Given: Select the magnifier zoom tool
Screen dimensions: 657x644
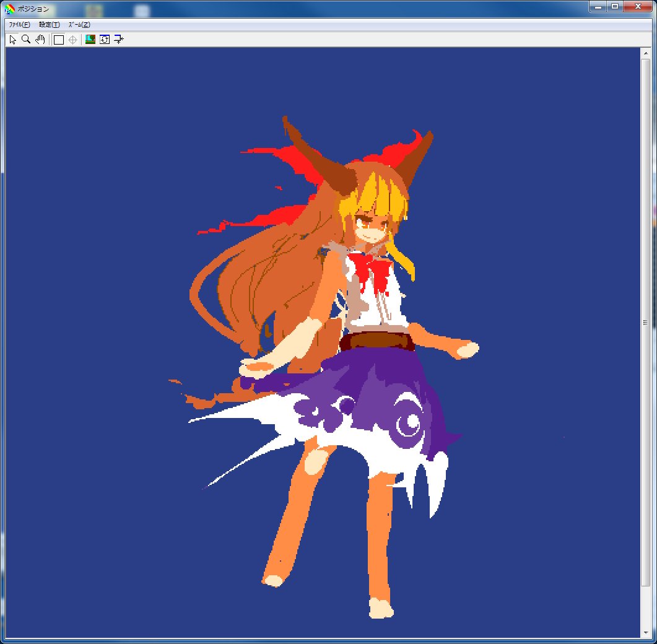Looking at the screenshot, I should (x=26, y=40).
